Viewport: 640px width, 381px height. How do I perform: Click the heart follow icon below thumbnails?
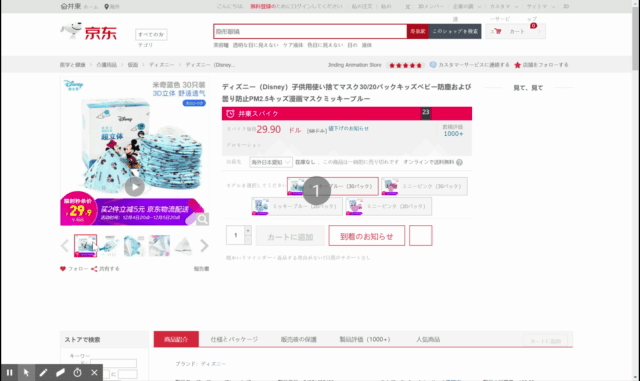63,269
